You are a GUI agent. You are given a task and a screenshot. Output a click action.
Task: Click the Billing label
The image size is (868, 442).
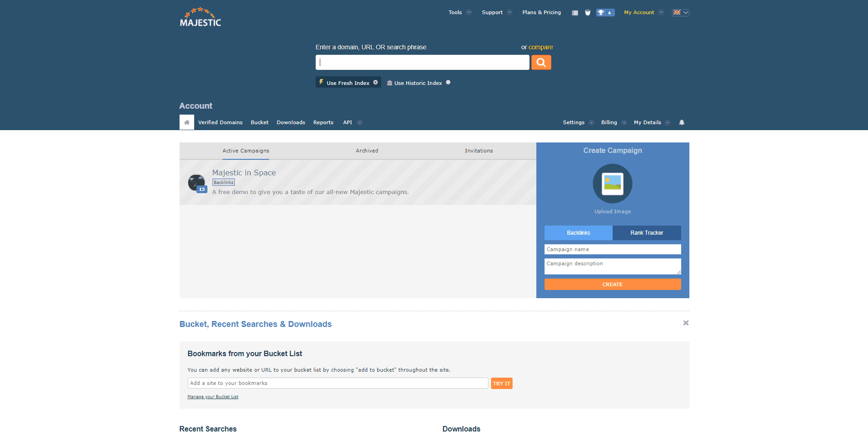click(609, 122)
